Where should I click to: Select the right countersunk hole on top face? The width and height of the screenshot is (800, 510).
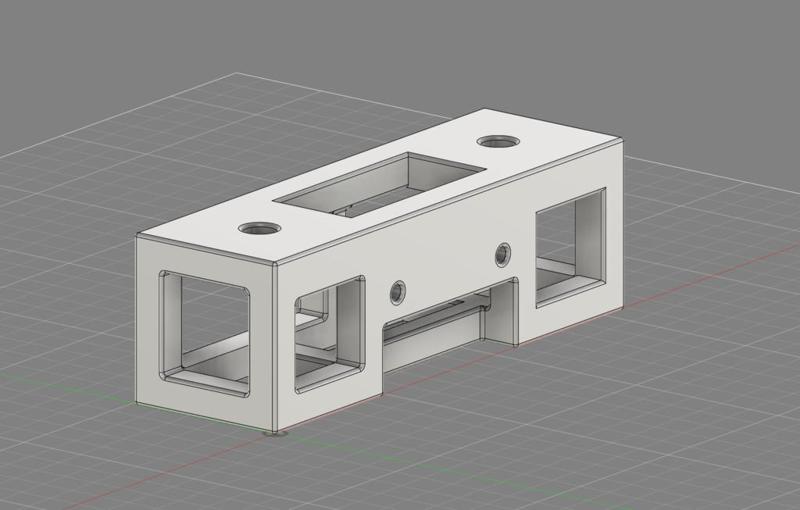[498, 141]
